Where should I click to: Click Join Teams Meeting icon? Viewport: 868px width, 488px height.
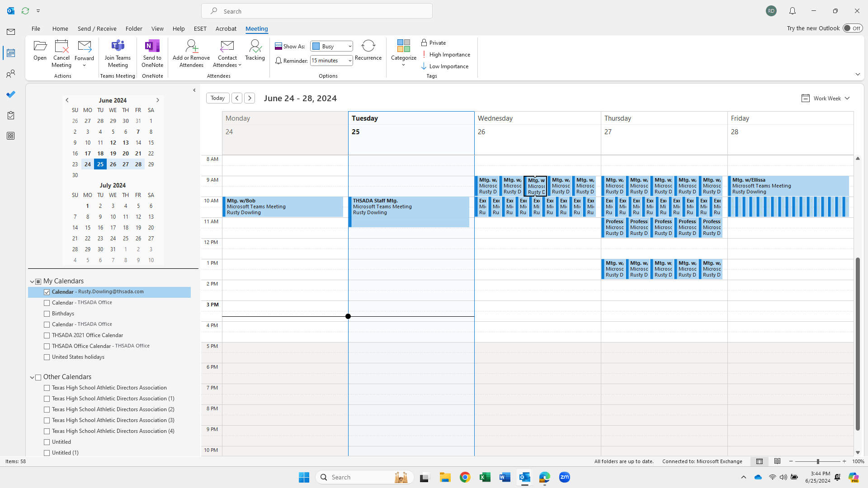[x=118, y=47]
